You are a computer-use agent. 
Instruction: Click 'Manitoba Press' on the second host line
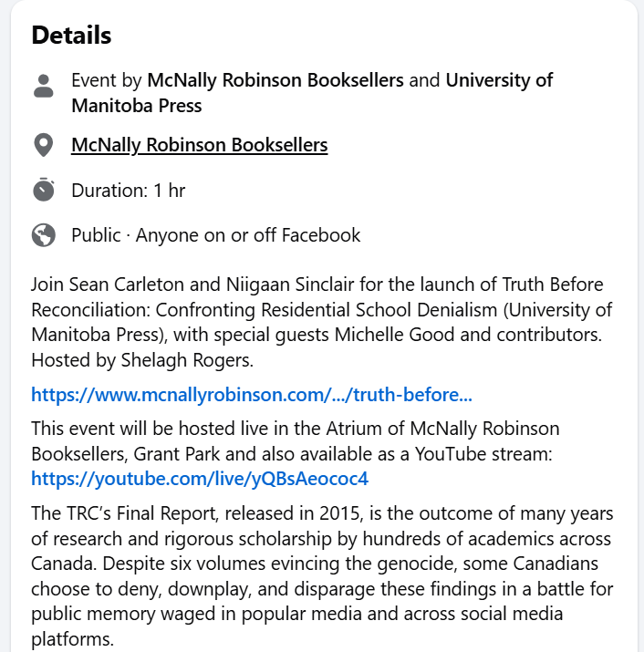(x=137, y=106)
